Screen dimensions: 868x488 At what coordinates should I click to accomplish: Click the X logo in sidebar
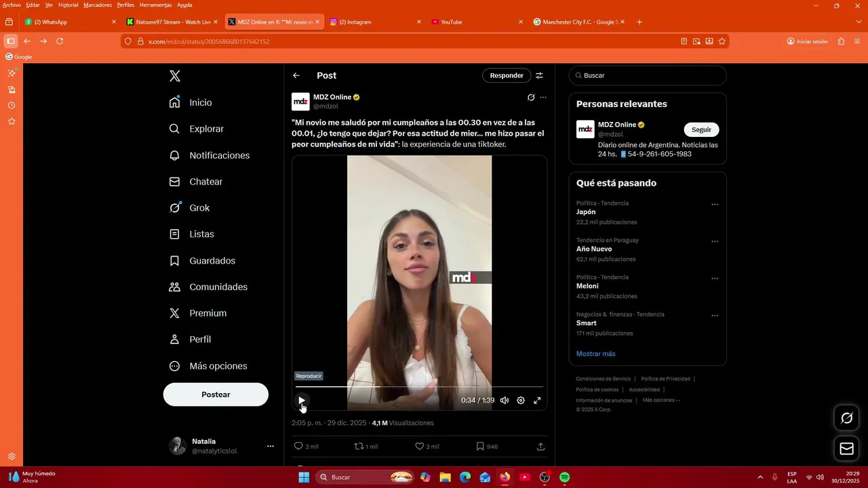[x=175, y=76]
